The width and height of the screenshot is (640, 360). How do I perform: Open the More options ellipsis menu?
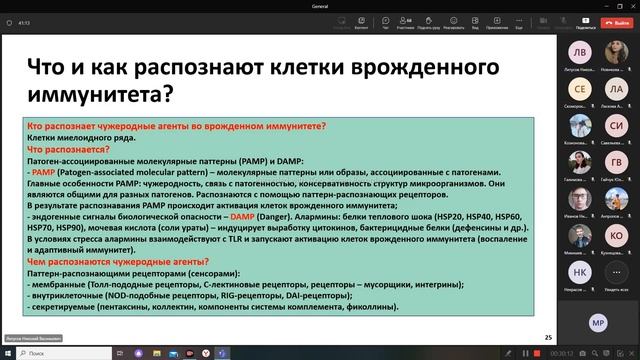pyautogui.click(x=519, y=23)
